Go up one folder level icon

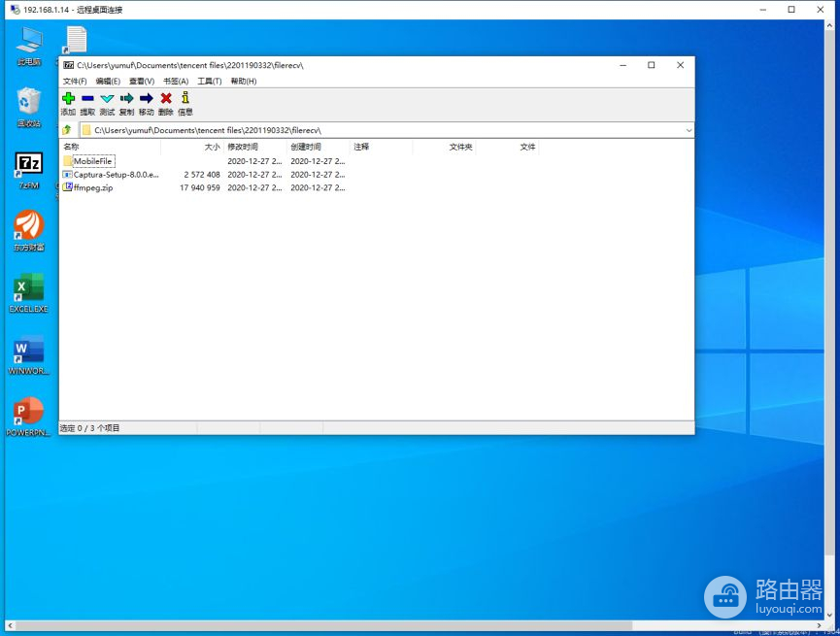[x=67, y=130]
